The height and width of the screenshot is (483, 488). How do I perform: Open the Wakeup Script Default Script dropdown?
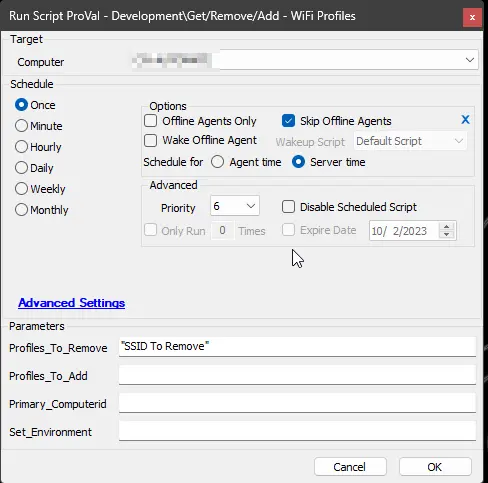(410, 141)
